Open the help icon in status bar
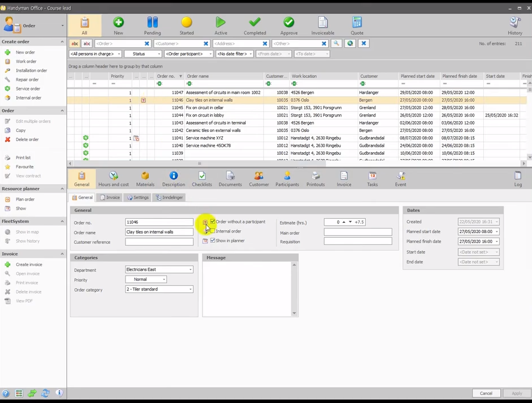532x403 pixels. pyautogui.click(x=6, y=393)
